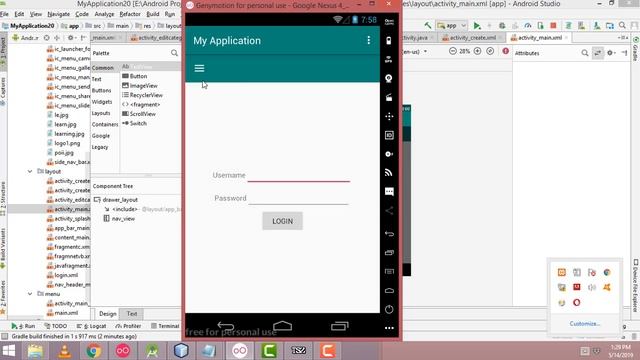Click Genymotion sidebar power button
Viewport: 640px width, 360px height.
pyautogui.click(x=389, y=309)
